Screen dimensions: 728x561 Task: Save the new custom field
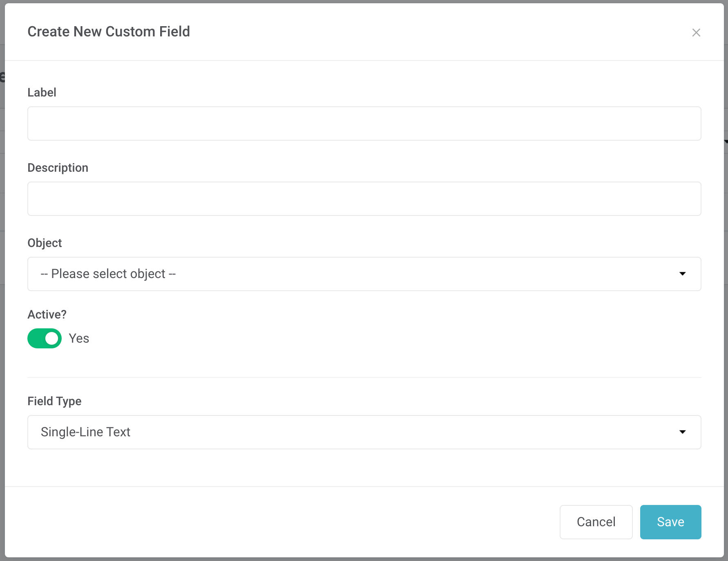(x=670, y=522)
